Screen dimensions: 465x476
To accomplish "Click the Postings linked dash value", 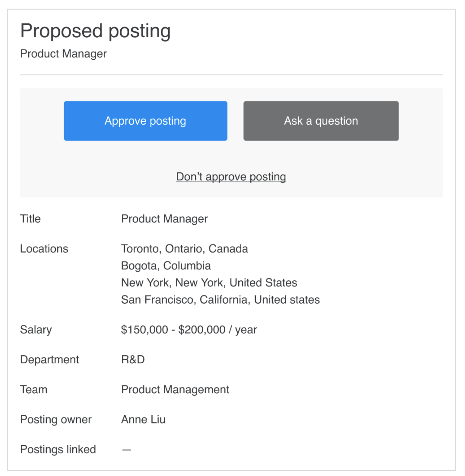I will tap(127, 449).
